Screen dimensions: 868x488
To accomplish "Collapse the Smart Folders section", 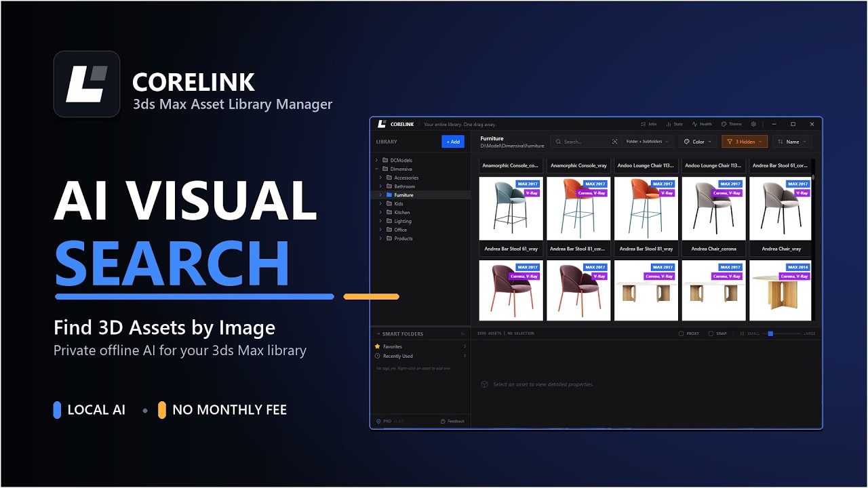I will point(377,334).
